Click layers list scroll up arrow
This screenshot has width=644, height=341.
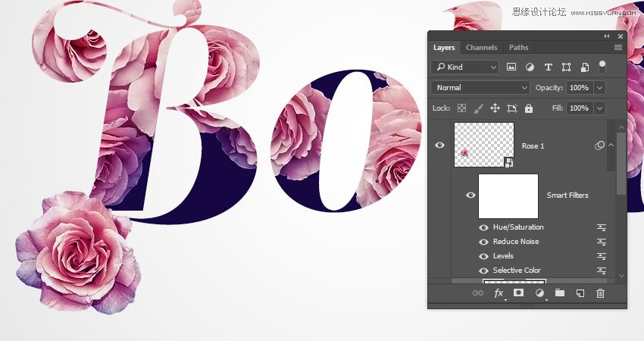click(621, 127)
